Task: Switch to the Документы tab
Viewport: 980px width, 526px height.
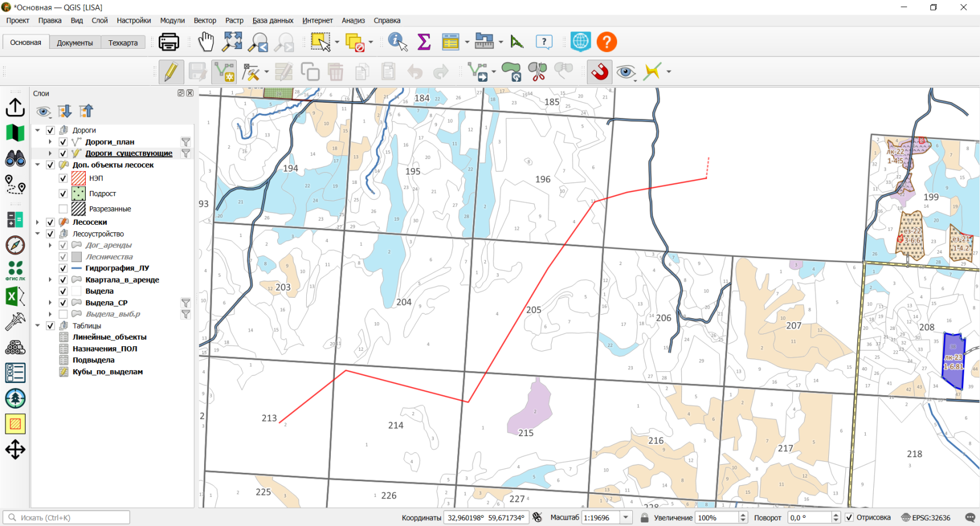Action: pyautogui.click(x=75, y=43)
